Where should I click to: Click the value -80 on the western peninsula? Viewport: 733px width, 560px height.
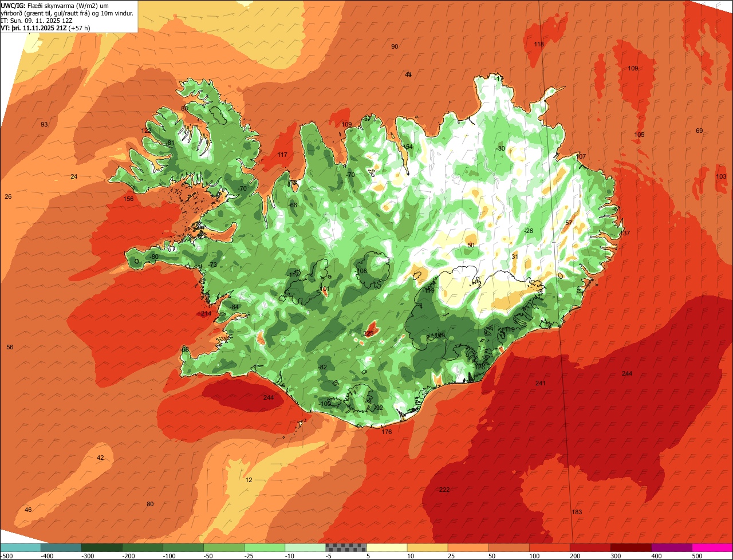click(154, 257)
